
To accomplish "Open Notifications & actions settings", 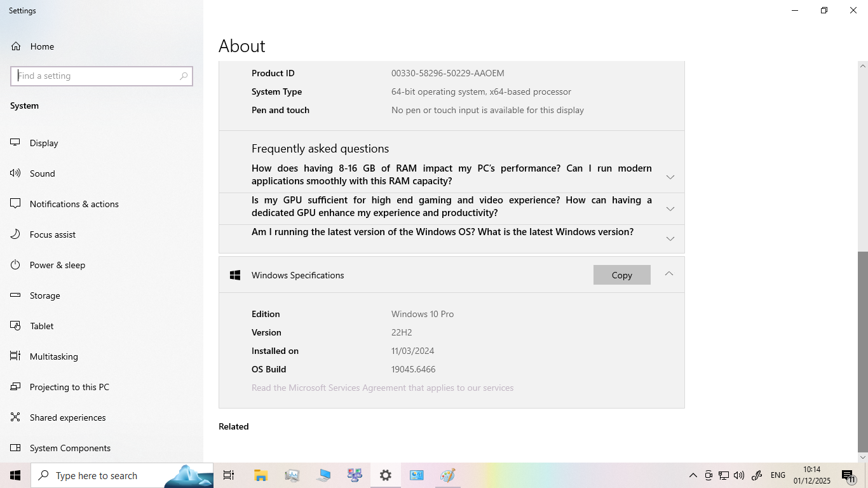I will pyautogui.click(x=74, y=204).
